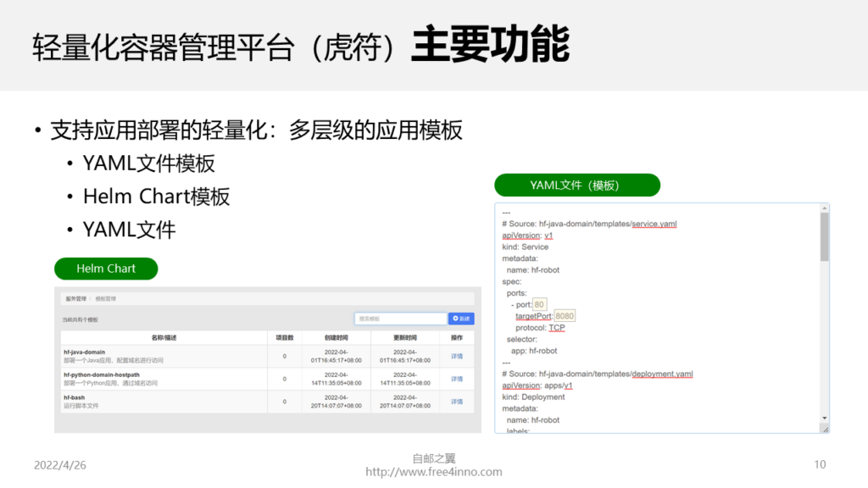Open 详情 link for hf-bash
The width and height of the screenshot is (868, 488).
tap(457, 402)
